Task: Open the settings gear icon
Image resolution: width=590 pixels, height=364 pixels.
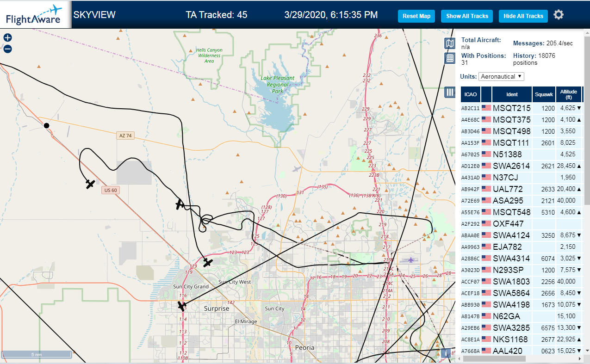Action: pos(559,15)
